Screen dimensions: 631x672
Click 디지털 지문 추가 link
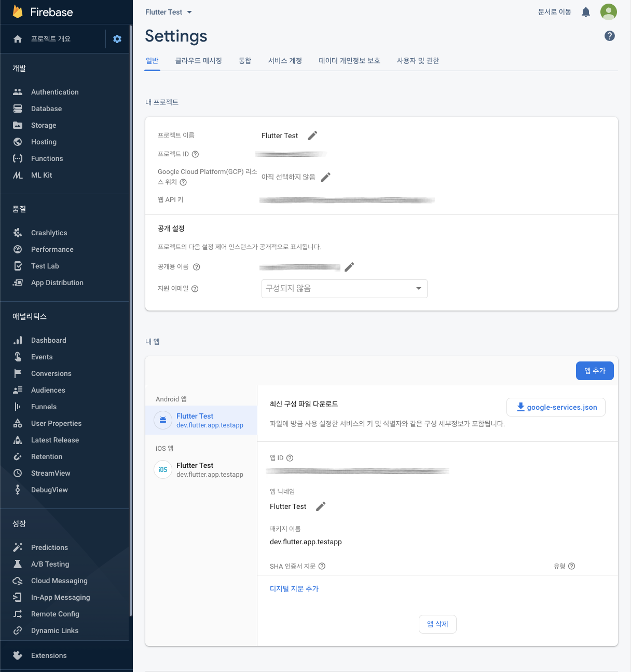tap(294, 589)
